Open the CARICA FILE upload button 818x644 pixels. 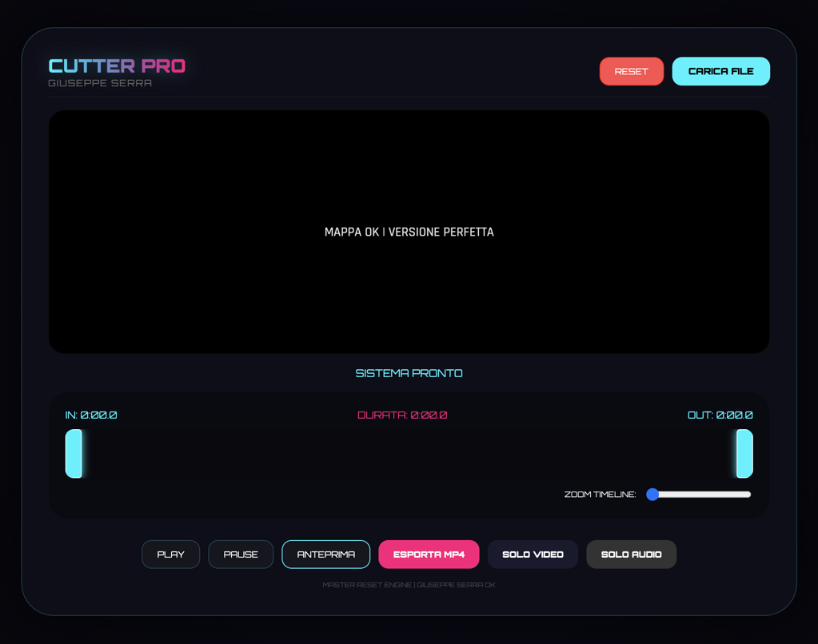click(x=721, y=71)
